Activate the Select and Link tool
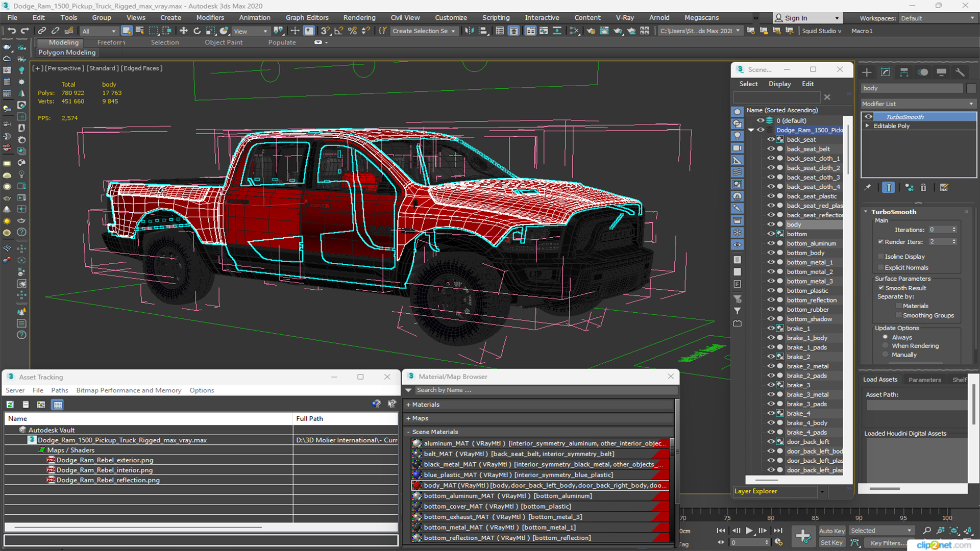Screen dimensions: 980x551 [x=42, y=31]
